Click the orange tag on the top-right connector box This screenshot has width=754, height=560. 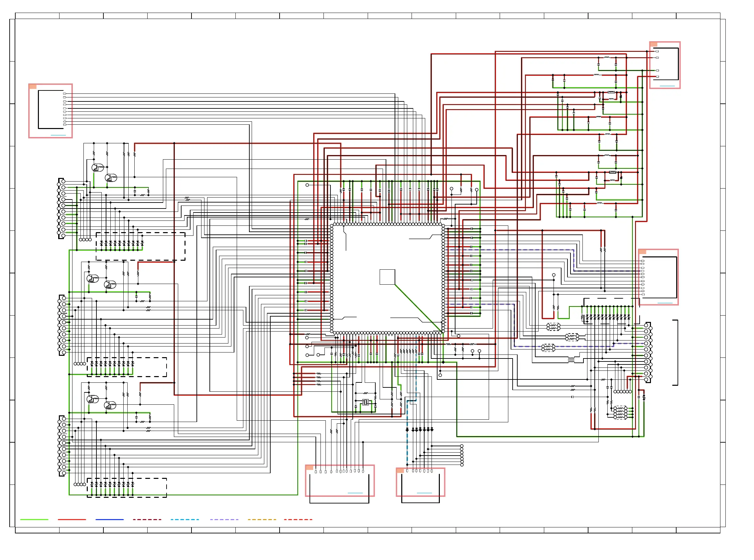pyautogui.click(x=654, y=44)
